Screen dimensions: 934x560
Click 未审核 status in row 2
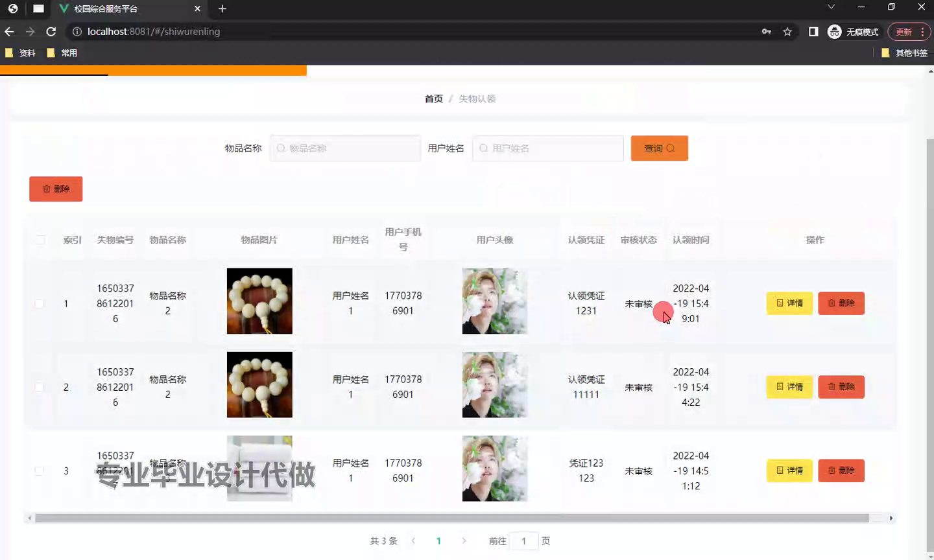point(638,388)
